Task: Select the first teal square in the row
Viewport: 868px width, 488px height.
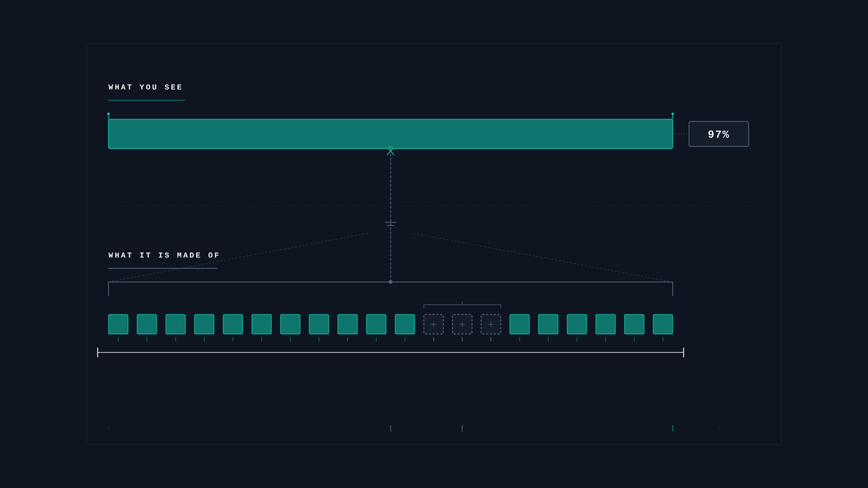Action: pyautogui.click(x=118, y=324)
